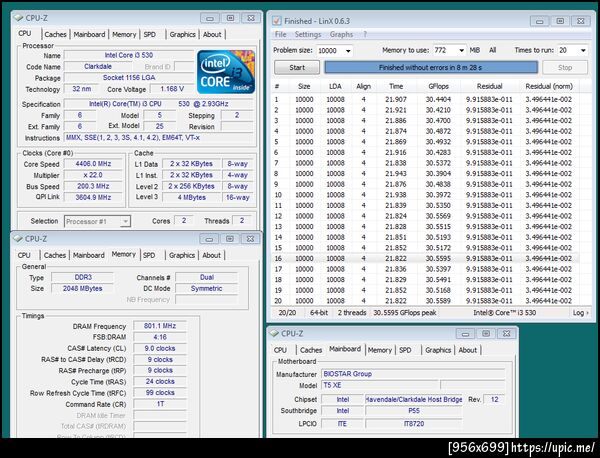600x458 pixels.
Task: Click the GFlops column header
Action: coord(438,86)
